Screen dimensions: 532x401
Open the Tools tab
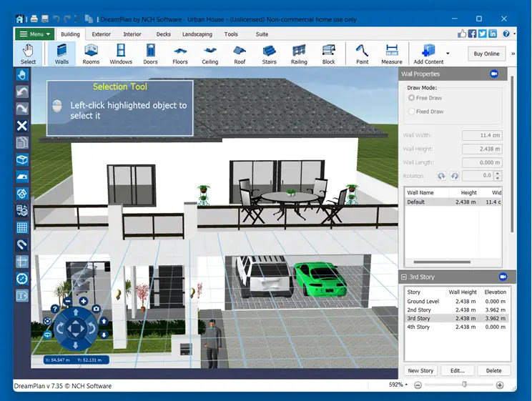pyautogui.click(x=231, y=34)
